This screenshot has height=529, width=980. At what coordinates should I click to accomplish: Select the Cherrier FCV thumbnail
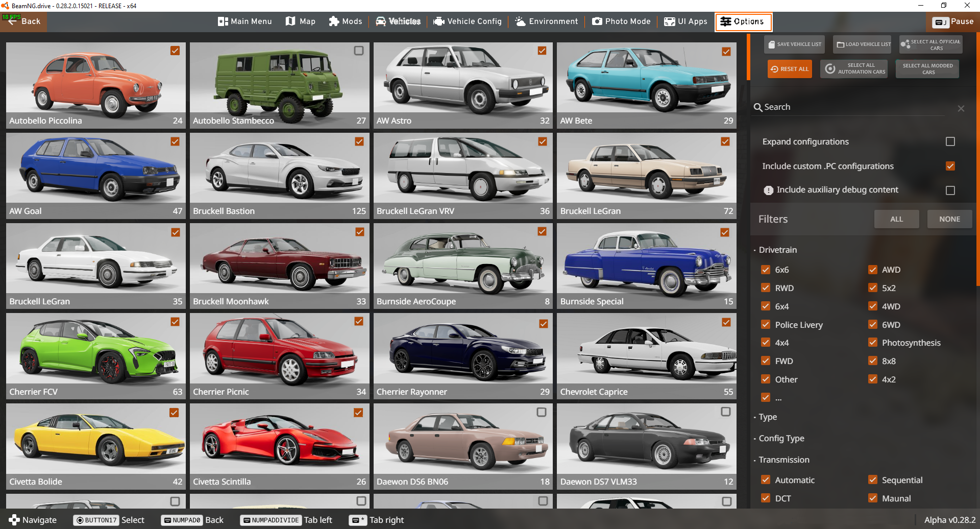point(96,356)
